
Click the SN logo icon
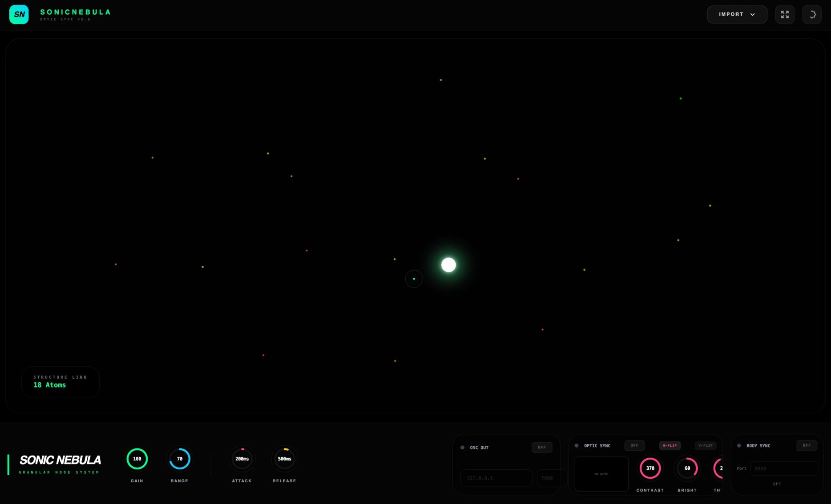19,15
